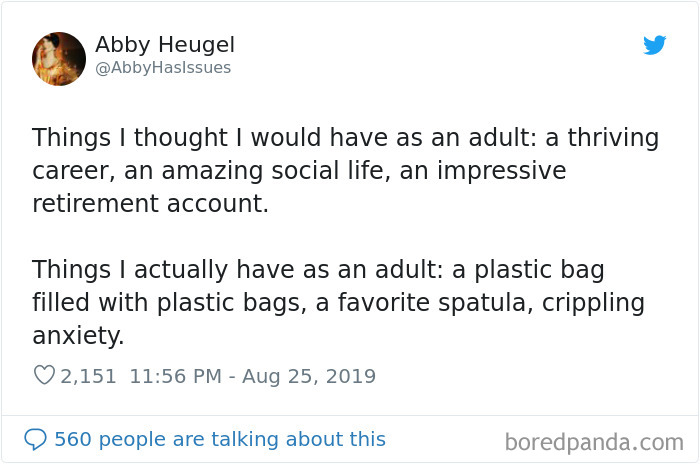Click the 2,151 likes count
700x464 pixels.
88,377
